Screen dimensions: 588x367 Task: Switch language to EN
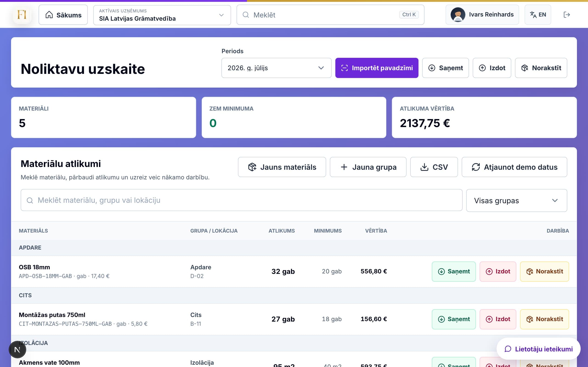[538, 15]
